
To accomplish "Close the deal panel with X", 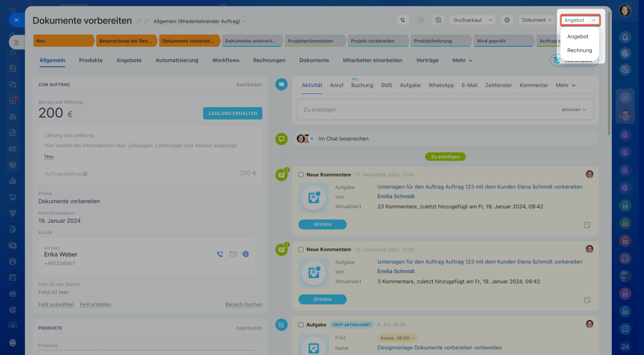I will click(16, 20).
